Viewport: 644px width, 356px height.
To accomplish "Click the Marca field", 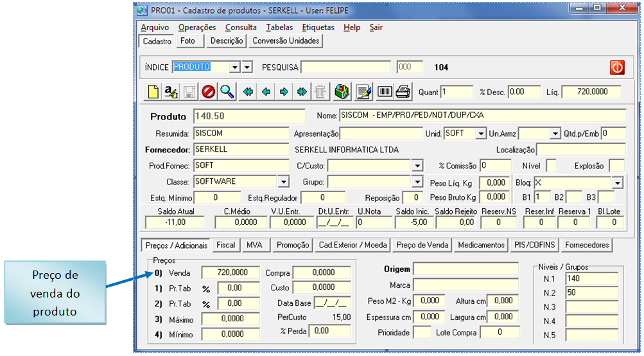I will click(x=466, y=285).
